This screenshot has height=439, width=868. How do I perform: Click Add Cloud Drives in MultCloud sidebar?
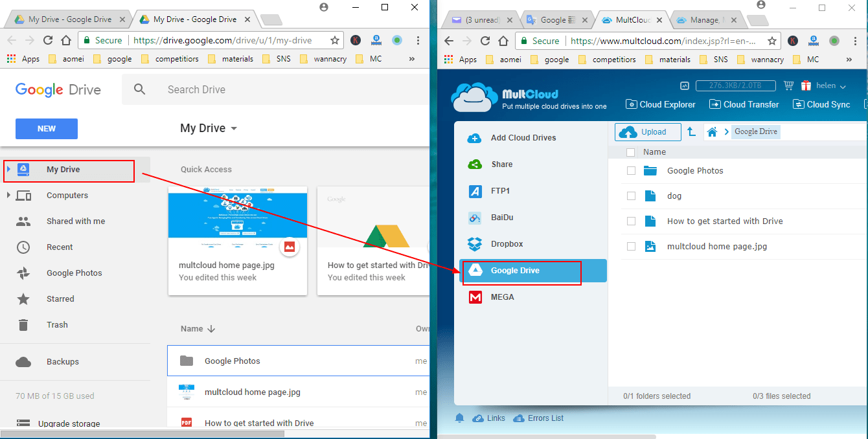[523, 138]
